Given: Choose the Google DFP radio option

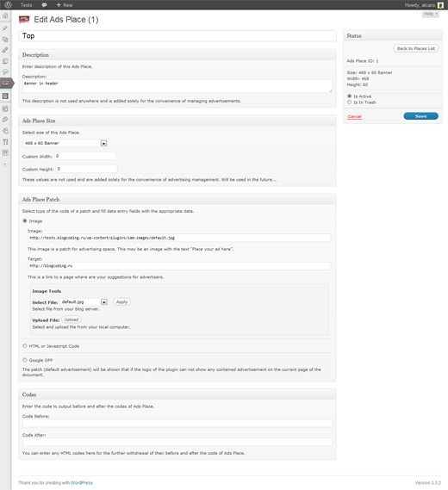Looking at the screenshot, I should coord(25,360).
